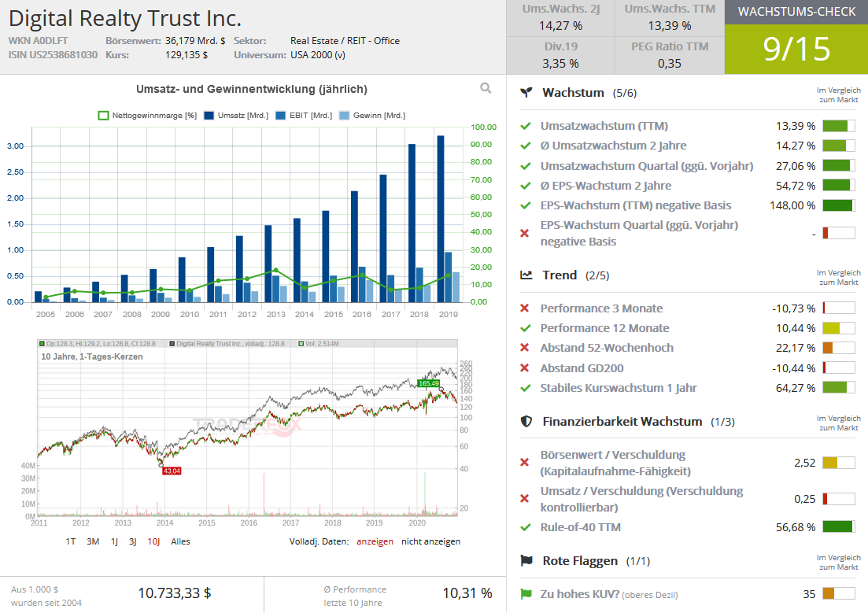
Task: Click the Performance 12 Monate comparison bar
Action: 839,328
